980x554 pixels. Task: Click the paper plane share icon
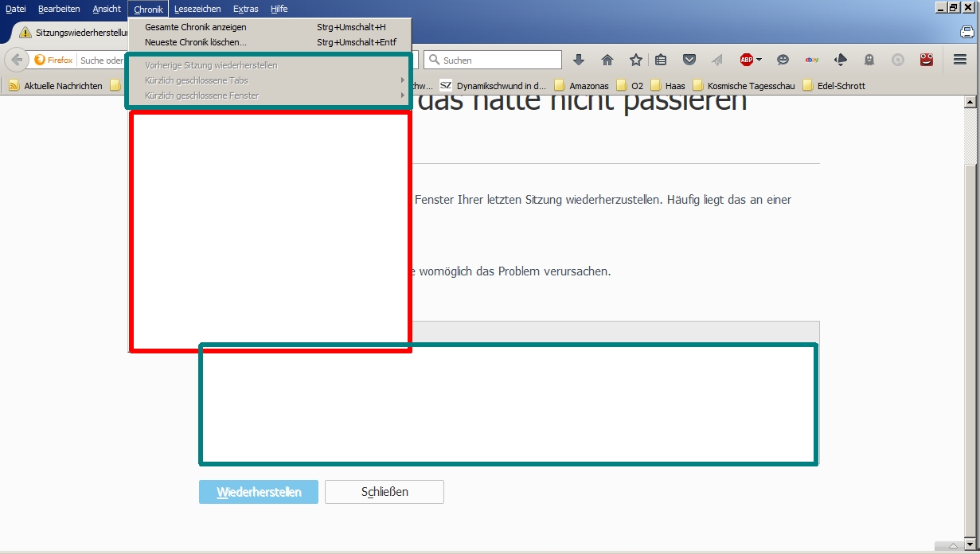pyautogui.click(x=717, y=60)
